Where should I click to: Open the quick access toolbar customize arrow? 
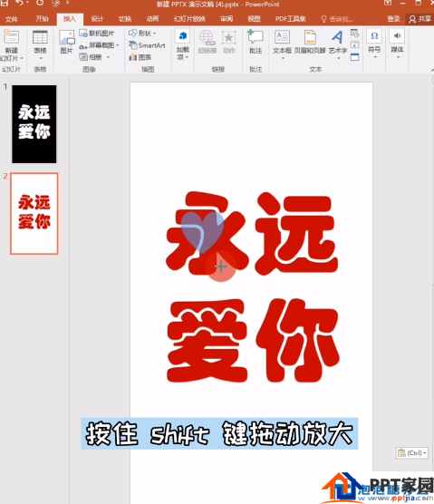click(67, 3)
